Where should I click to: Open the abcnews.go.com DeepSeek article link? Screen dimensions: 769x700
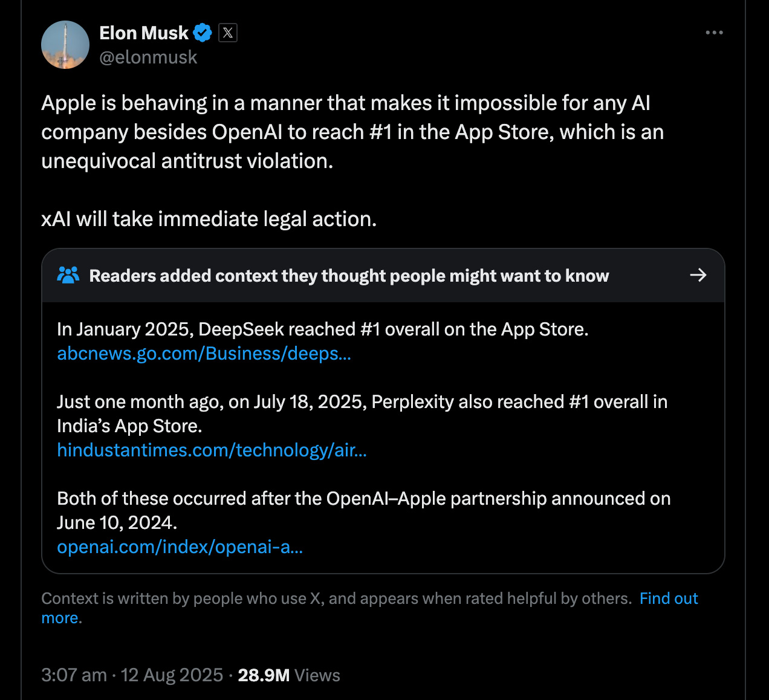(204, 354)
